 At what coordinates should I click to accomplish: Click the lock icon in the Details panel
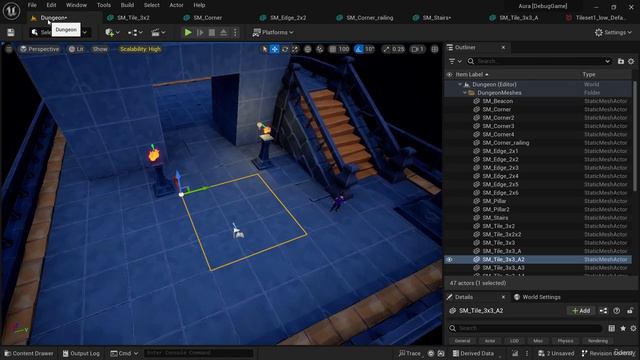tap(630, 311)
